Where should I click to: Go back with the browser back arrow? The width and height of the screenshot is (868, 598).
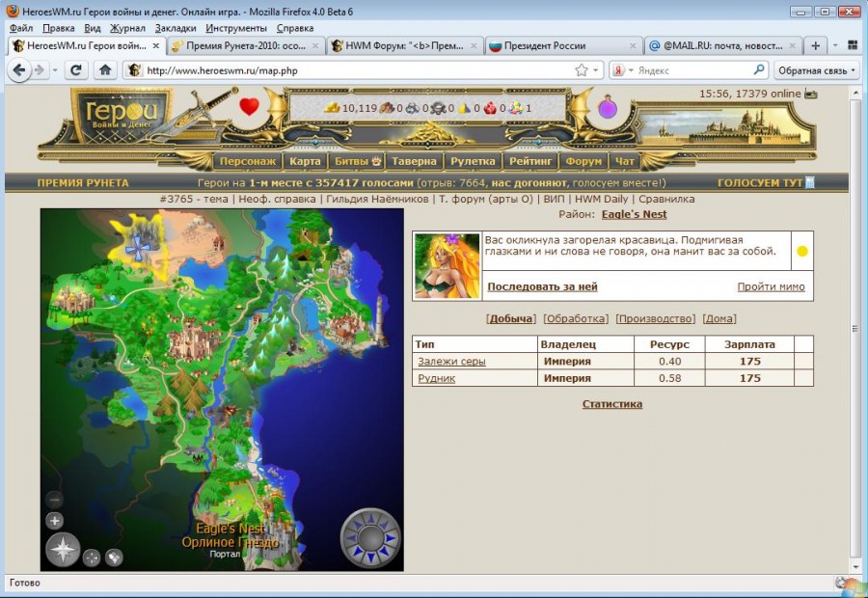click(19, 70)
